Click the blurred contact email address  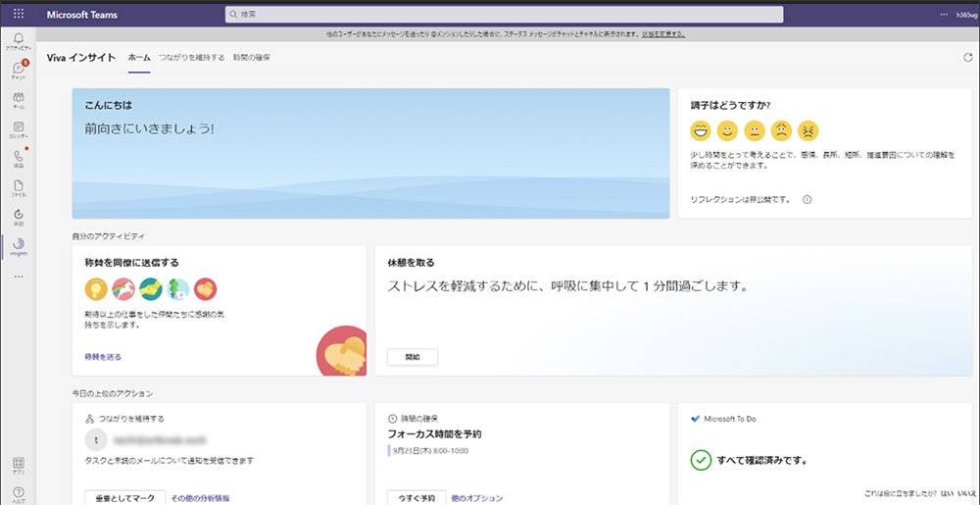160,440
